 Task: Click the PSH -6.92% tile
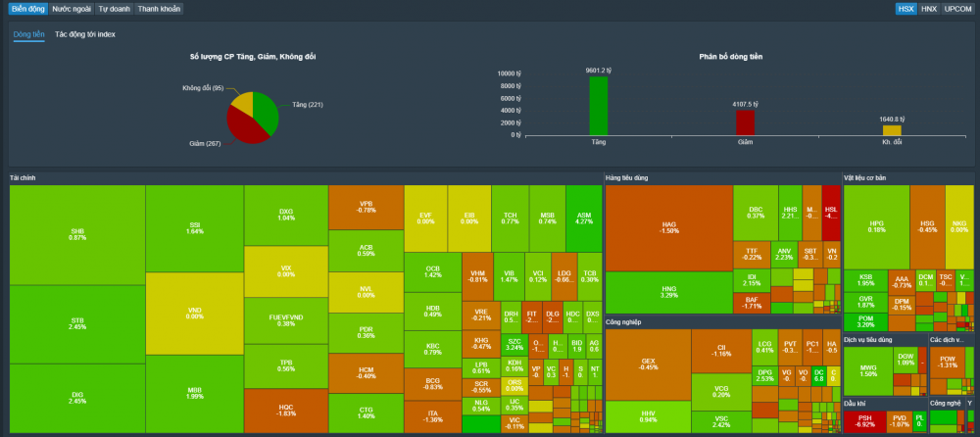click(864, 420)
